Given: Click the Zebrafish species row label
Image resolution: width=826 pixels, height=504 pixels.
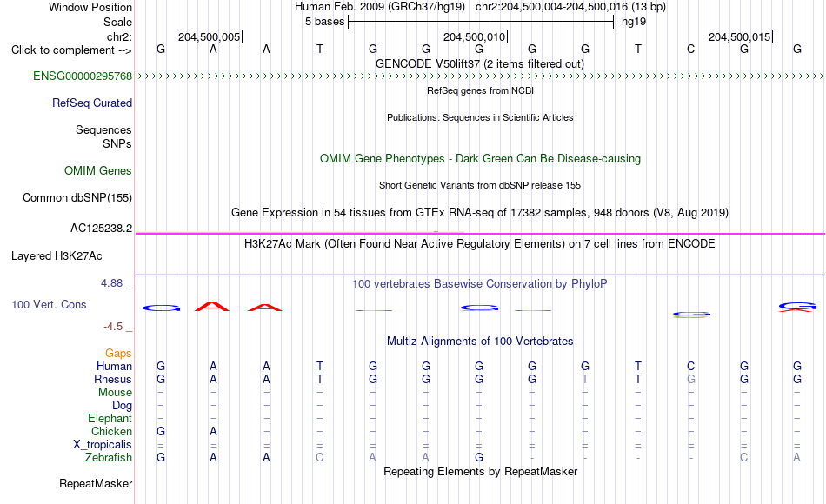Looking at the screenshot, I should pyautogui.click(x=109, y=458).
